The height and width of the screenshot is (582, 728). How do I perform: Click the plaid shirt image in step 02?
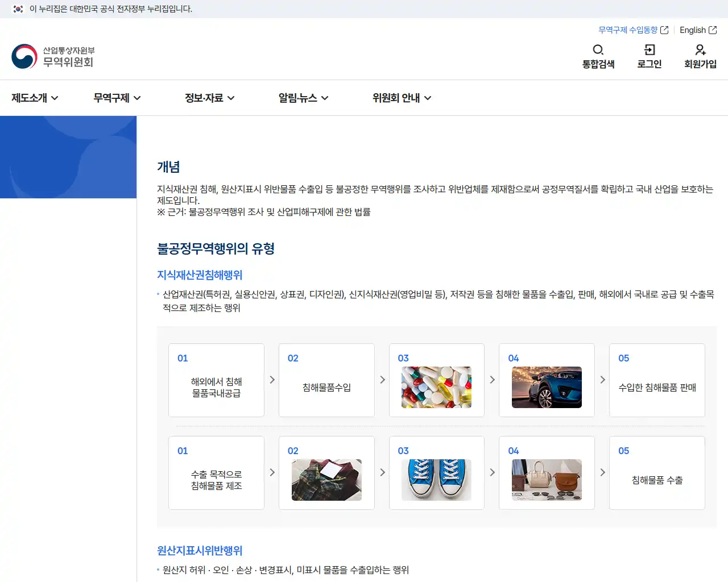click(326, 480)
